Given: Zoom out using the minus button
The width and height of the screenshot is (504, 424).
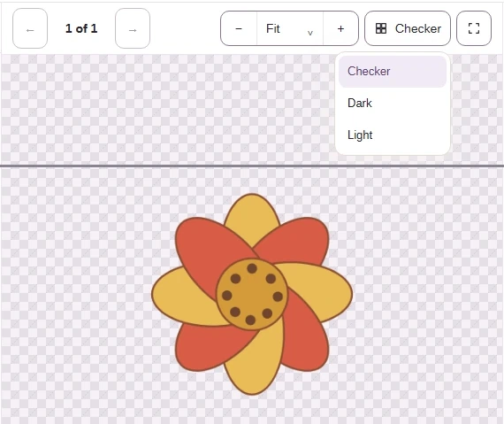Looking at the screenshot, I should 239,28.
